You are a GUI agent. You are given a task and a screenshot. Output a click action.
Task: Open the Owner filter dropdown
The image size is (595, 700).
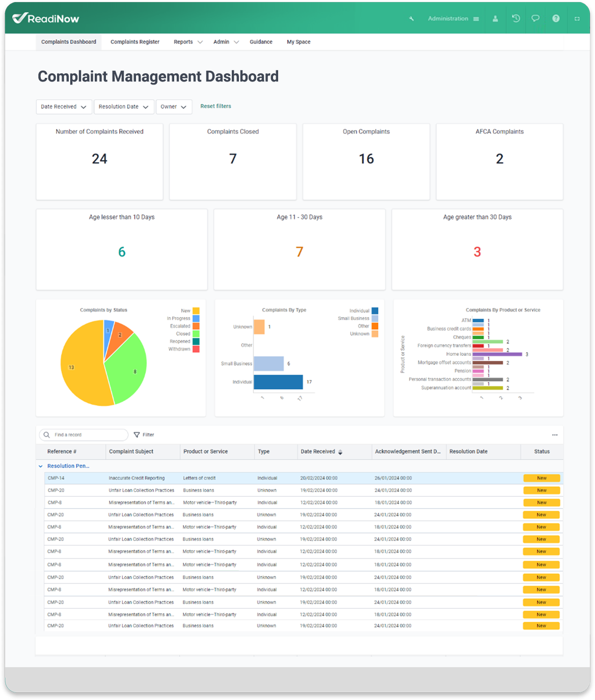pyautogui.click(x=174, y=107)
